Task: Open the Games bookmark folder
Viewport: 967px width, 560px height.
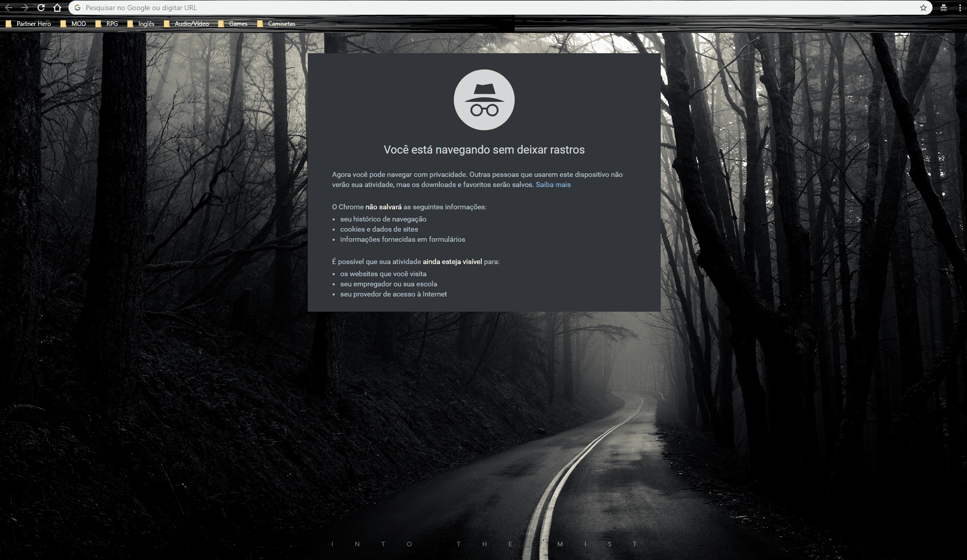Action: tap(233, 24)
